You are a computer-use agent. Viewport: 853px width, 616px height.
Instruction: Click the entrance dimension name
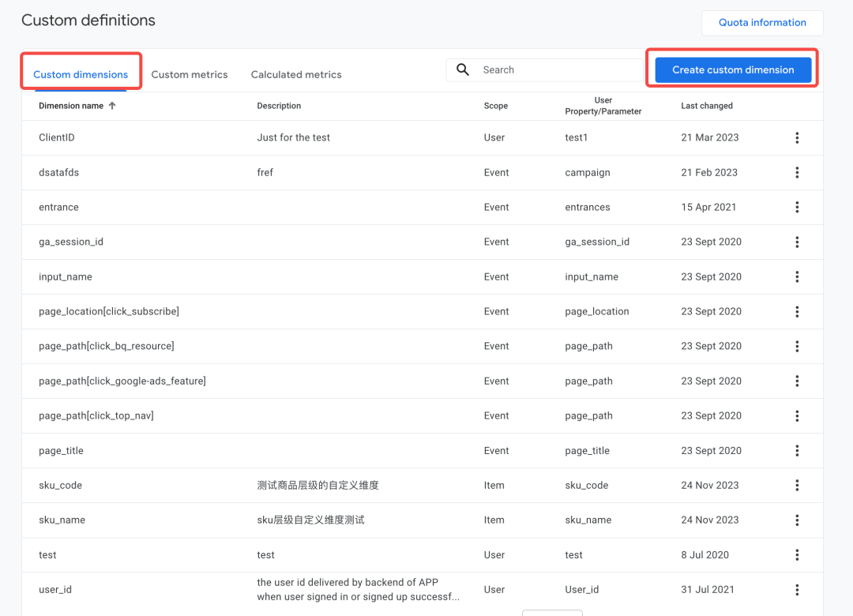tap(58, 208)
